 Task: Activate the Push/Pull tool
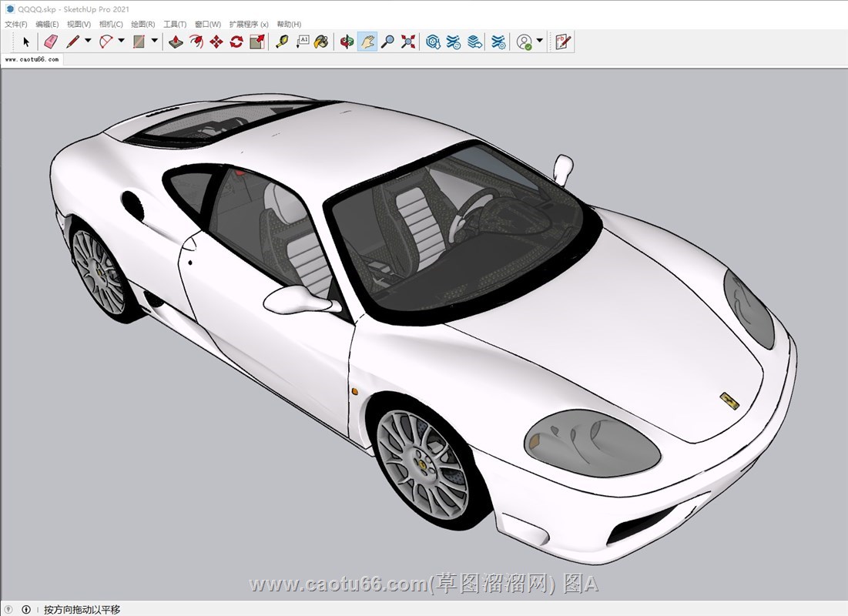[x=176, y=42]
